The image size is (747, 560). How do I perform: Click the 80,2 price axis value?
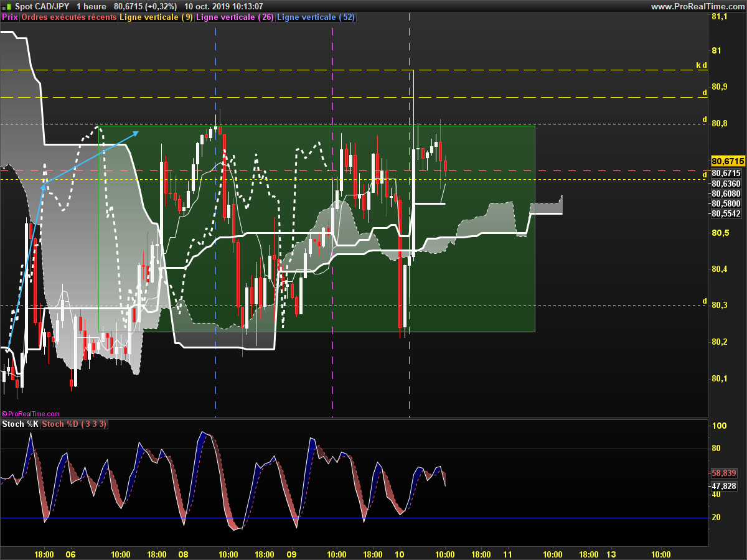[x=718, y=342]
